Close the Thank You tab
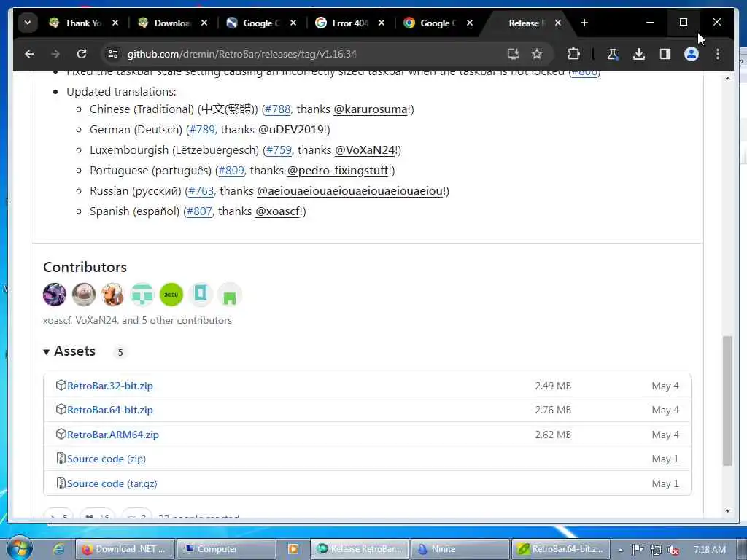 click(x=115, y=23)
